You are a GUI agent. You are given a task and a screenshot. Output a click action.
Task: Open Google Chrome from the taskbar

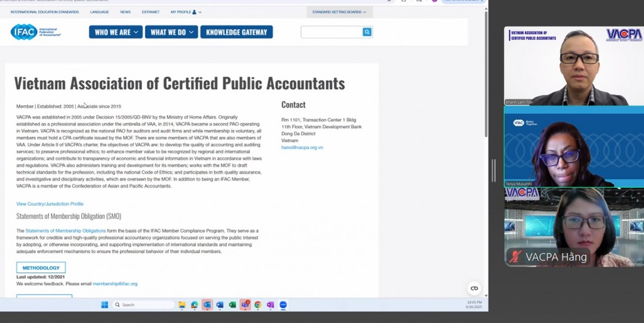(258, 305)
